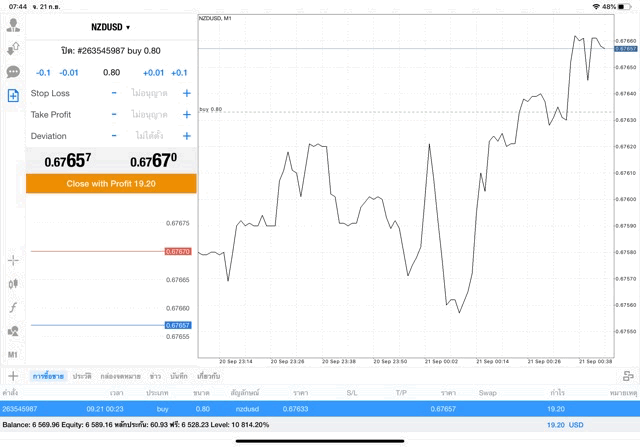Tap the 07:44 clock in status bar
This screenshot has width=640, height=447.
point(18,7)
